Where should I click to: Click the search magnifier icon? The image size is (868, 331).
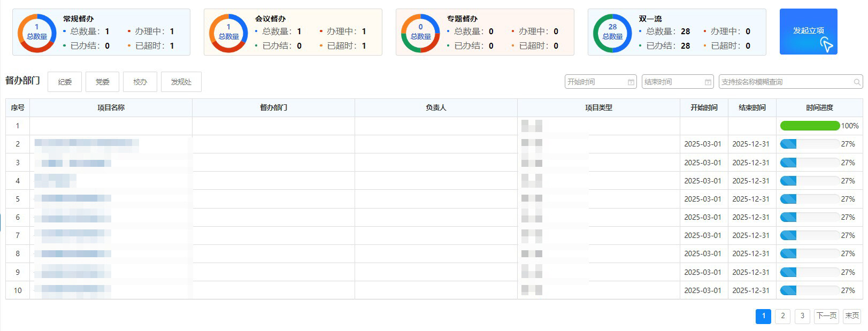pos(857,82)
